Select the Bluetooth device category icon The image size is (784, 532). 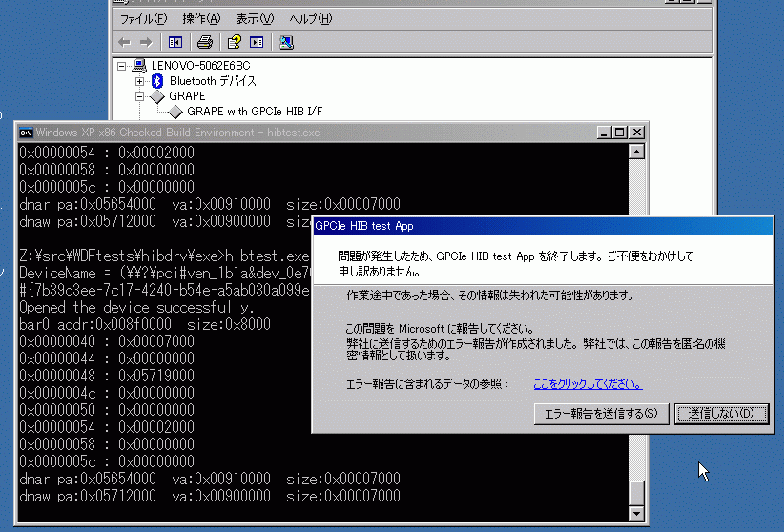(157, 80)
